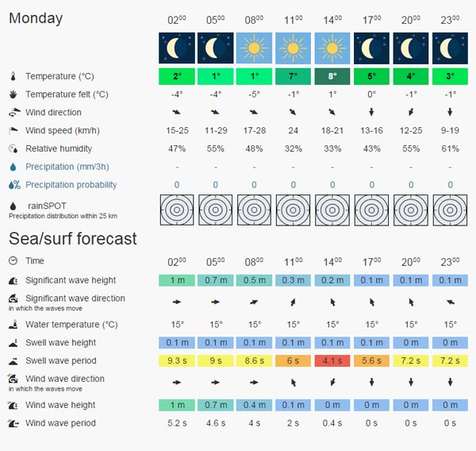Click the 02:00 moon weather icon
The image size is (476, 451).
pos(176,48)
